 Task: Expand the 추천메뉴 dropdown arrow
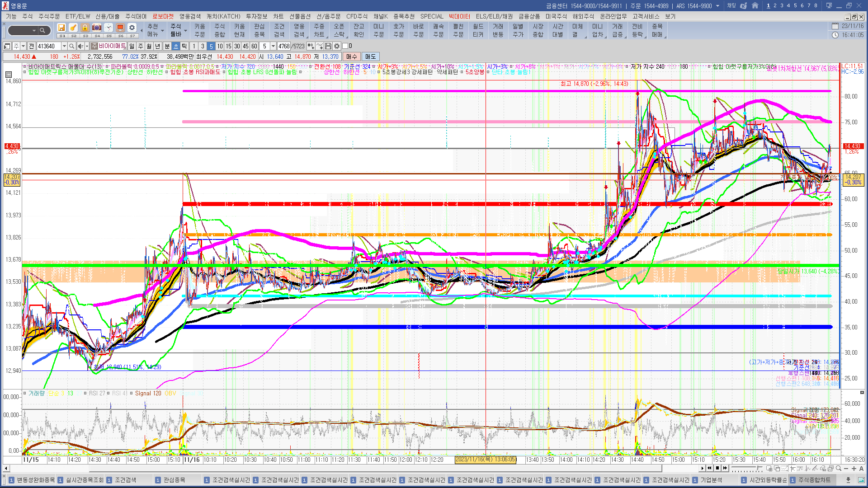pos(162,31)
